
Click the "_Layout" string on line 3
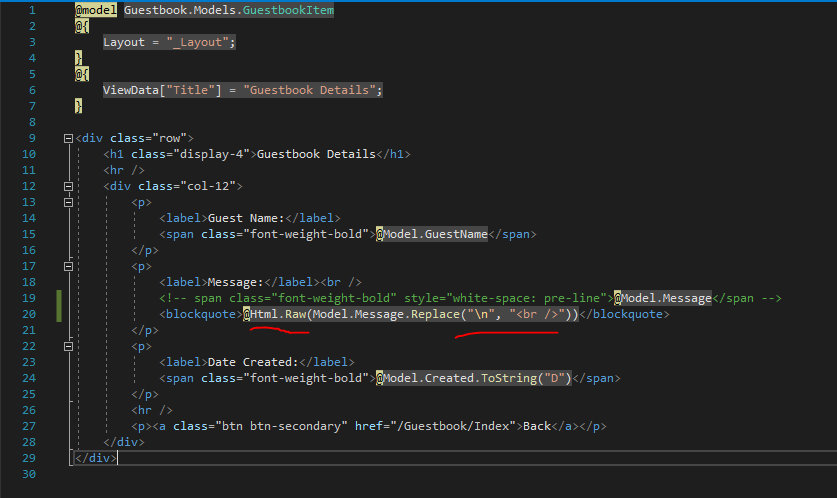pos(198,42)
